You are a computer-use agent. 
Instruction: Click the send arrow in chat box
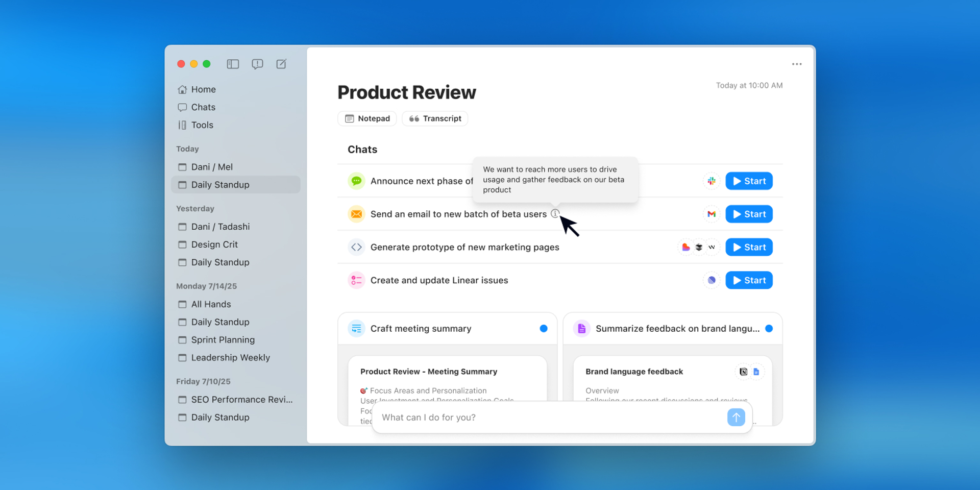click(736, 418)
